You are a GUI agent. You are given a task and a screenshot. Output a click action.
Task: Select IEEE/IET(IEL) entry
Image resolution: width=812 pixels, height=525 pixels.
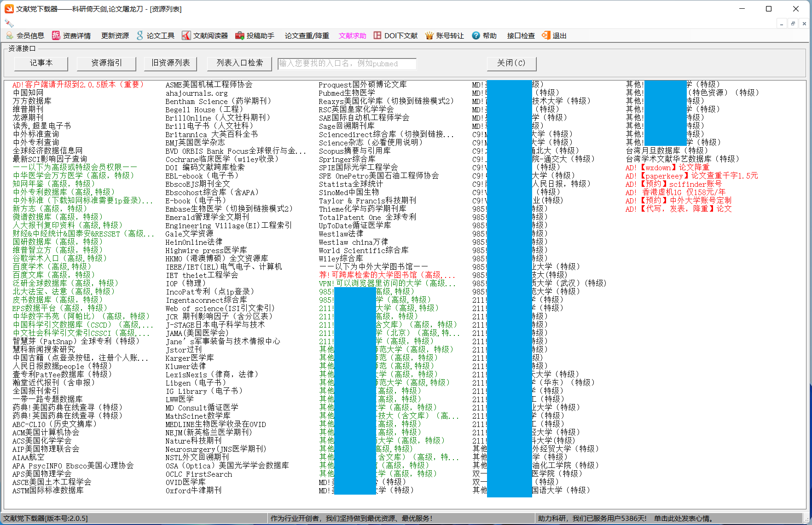pos(224,267)
